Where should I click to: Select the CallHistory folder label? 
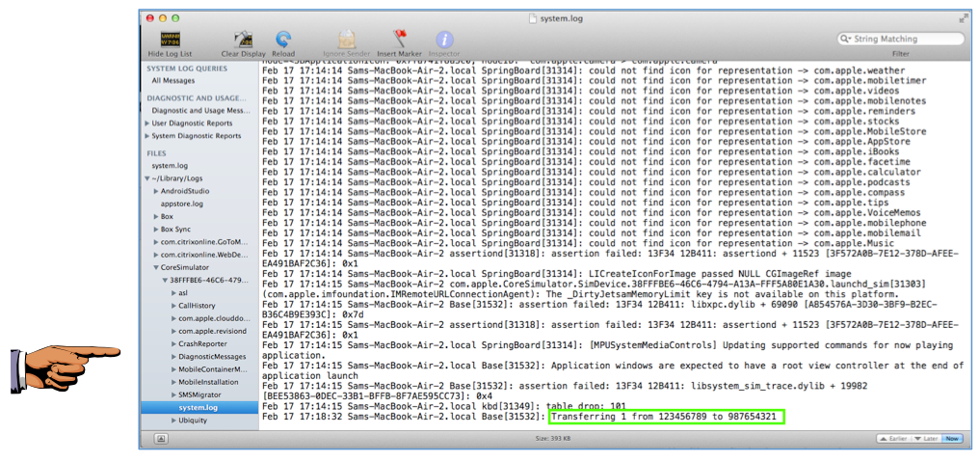[x=197, y=306]
